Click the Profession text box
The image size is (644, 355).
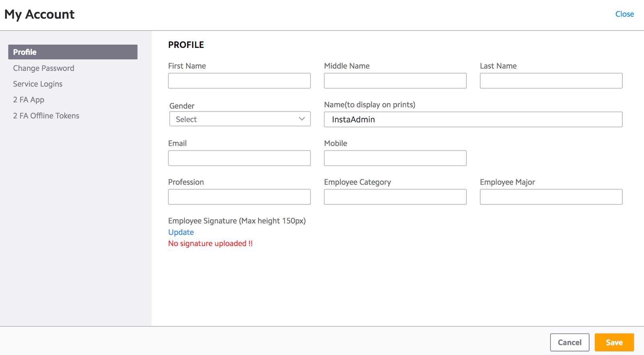[239, 197]
